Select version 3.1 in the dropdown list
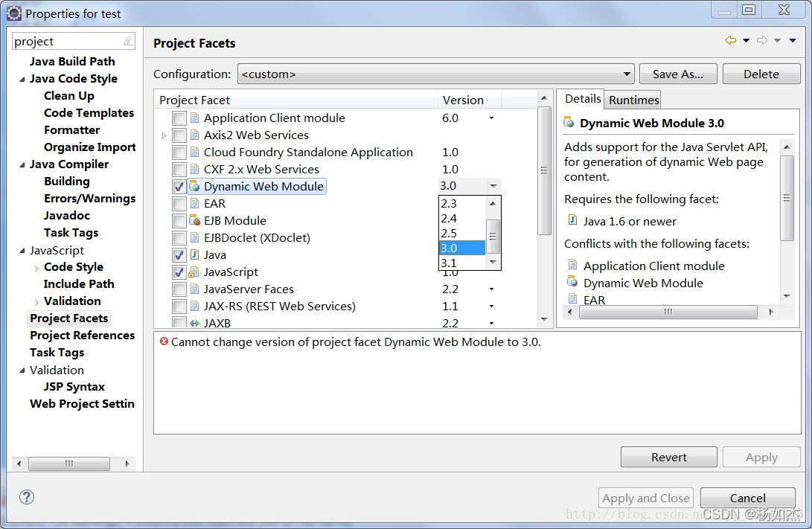Image resolution: width=812 pixels, height=529 pixels. [x=462, y=263]
